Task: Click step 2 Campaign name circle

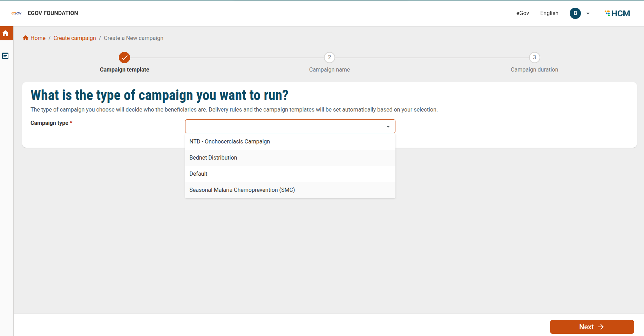Action: tap(329, 58)
